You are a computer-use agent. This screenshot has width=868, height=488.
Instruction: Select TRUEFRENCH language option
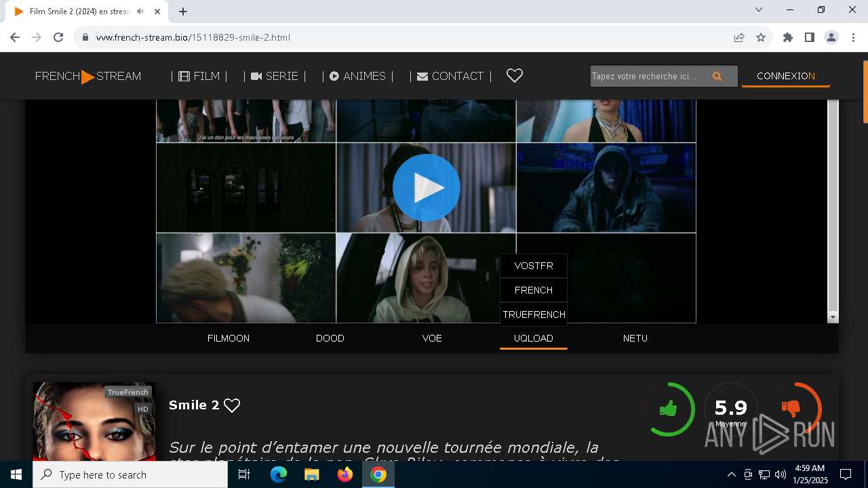coord(534,314)
